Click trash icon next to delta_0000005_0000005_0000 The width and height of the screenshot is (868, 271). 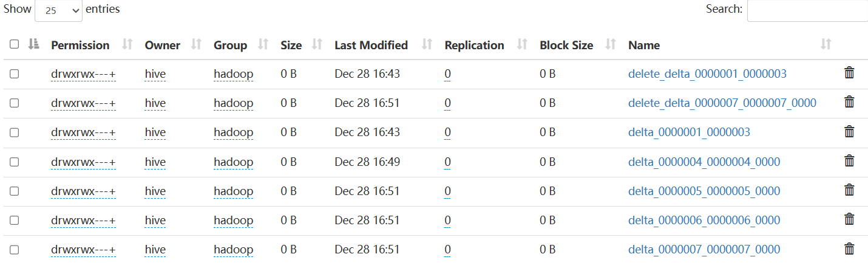[849, 191]
